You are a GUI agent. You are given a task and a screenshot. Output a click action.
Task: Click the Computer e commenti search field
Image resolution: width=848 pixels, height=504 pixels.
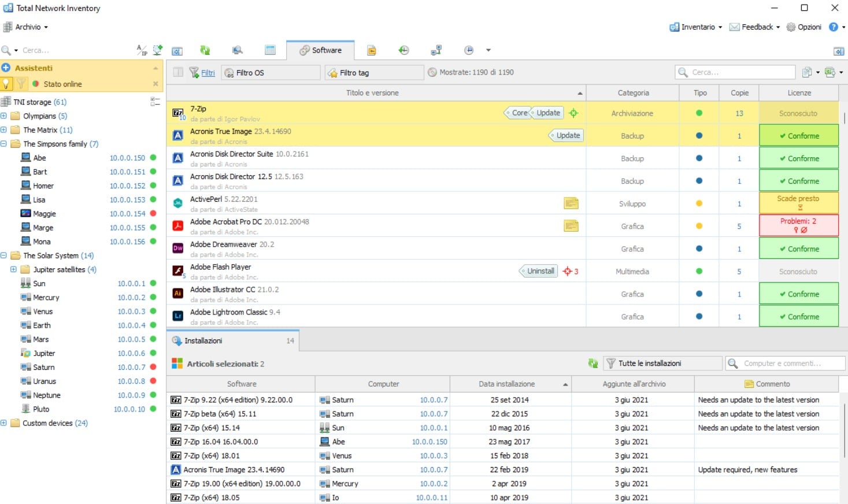coord(785,364)
